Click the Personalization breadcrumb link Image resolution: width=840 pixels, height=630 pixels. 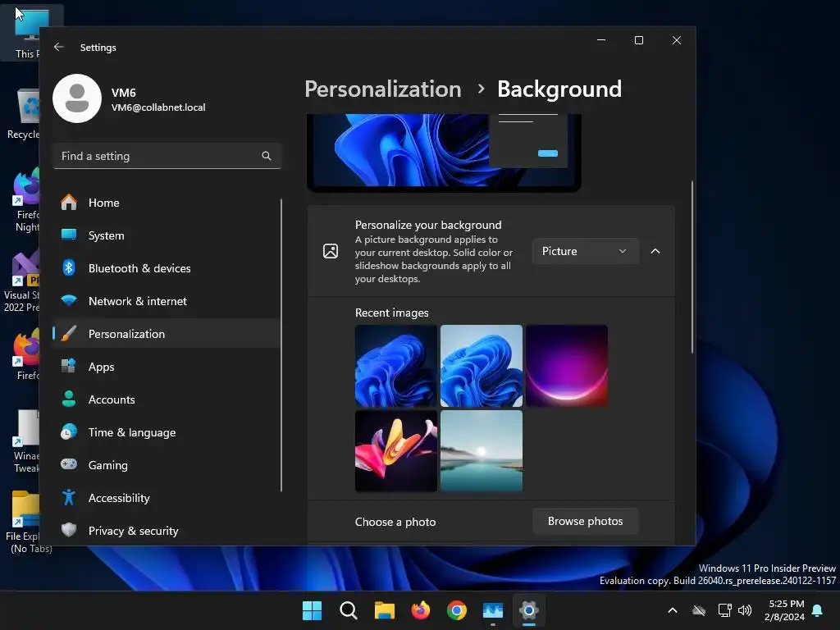382,89
